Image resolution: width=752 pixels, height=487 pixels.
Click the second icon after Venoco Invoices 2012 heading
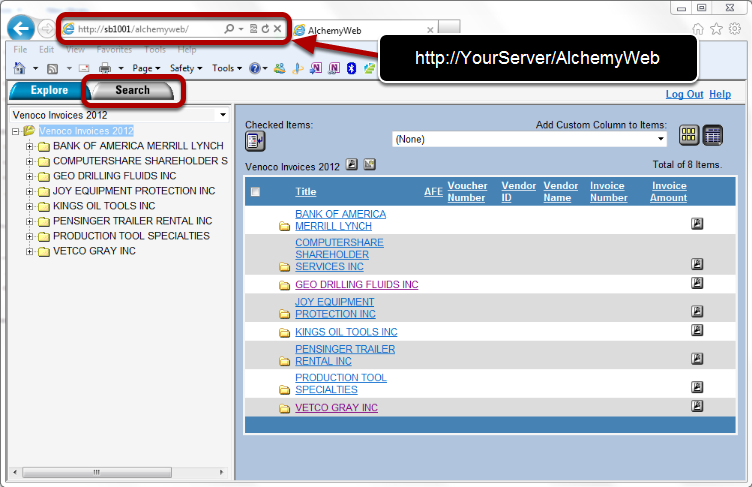point(369,165)
